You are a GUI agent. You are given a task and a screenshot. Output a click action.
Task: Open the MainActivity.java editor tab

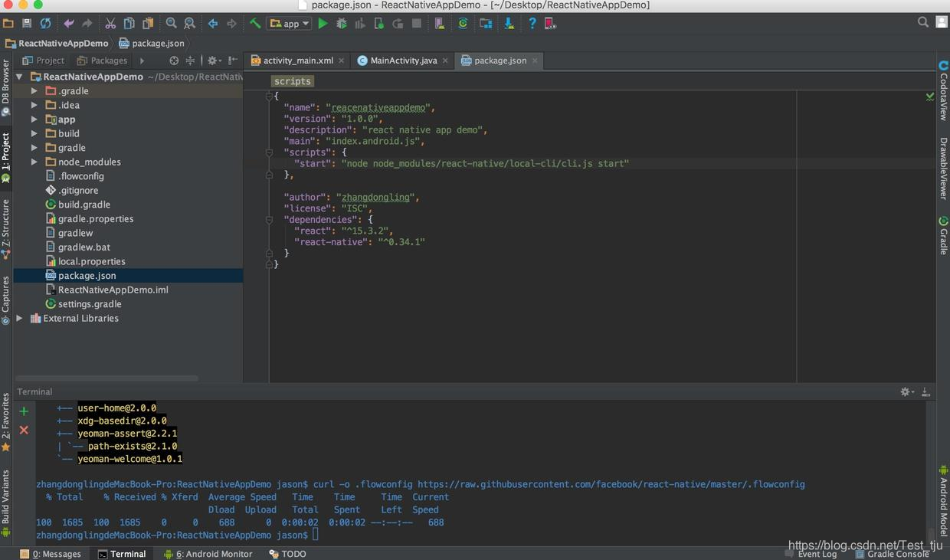(x=404, y=61)
